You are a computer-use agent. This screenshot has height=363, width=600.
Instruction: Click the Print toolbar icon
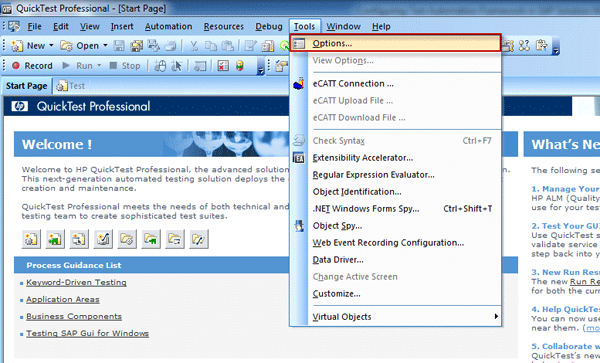pyautogui.click(x=170, y=46)
